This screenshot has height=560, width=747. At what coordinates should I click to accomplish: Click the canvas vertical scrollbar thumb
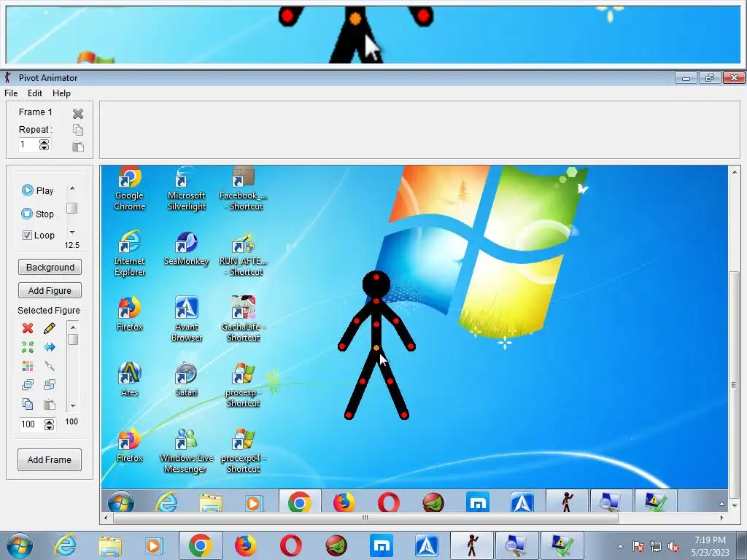tap(734, 385)
